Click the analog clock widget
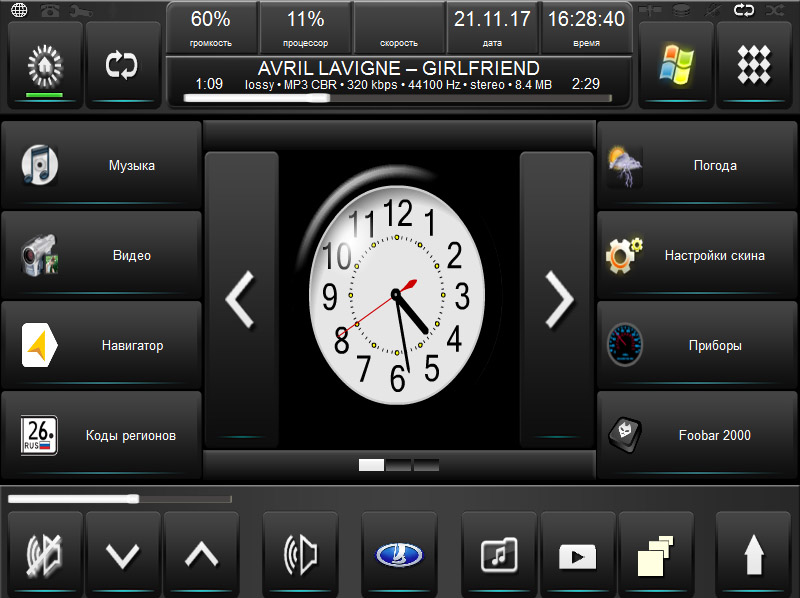800x598 pixels. pos(398,295)
